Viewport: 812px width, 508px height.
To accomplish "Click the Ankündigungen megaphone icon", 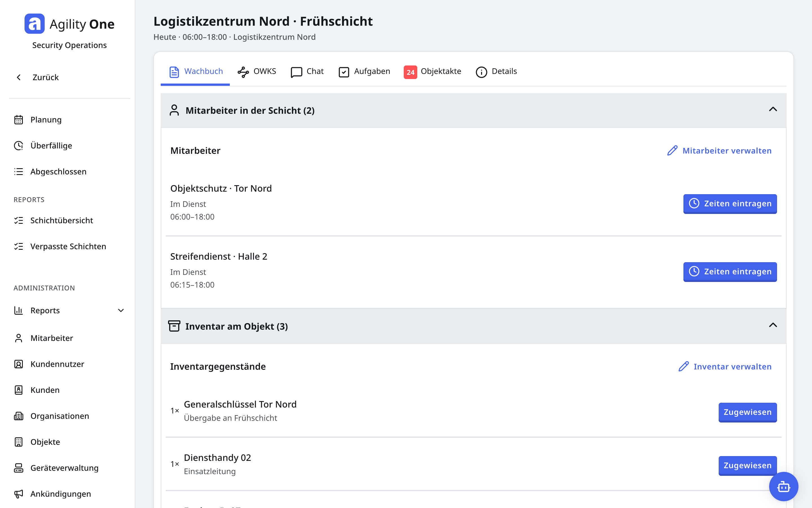I will click(x=19, y=494).
